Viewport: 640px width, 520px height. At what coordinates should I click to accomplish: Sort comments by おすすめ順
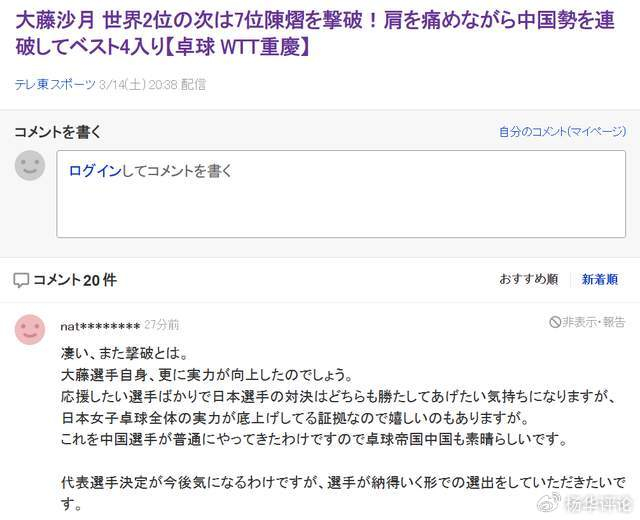pyautogui.click(x=528, y=280)
